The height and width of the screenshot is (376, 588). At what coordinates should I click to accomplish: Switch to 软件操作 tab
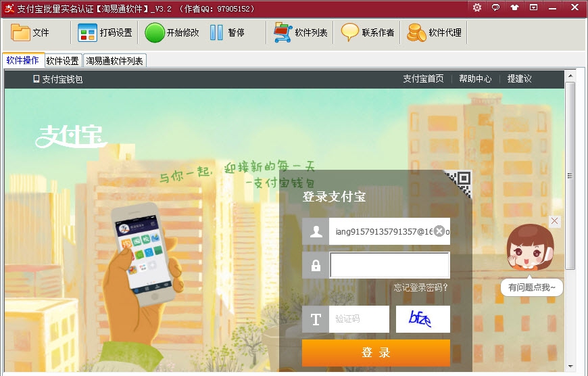point(23,60)
